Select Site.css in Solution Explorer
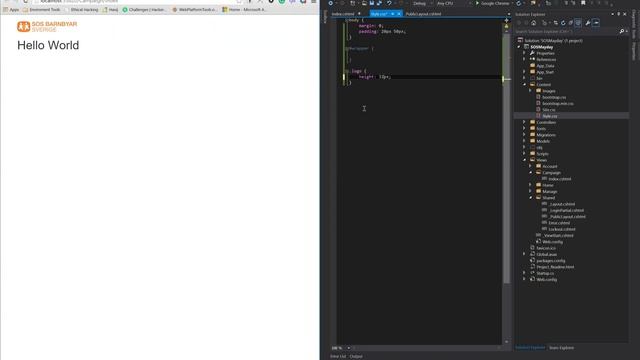Image resolution: width=640 pixels, height=360 pixels. pos(549,110)
